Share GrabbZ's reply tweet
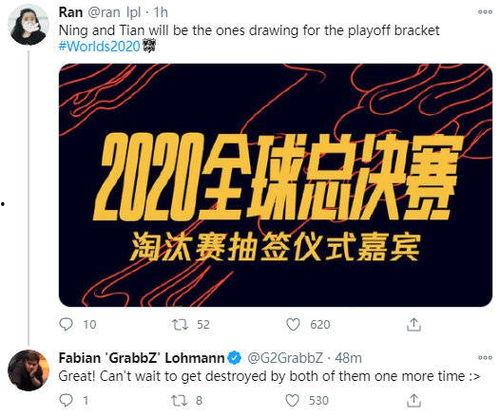This screenshot has height=417, width=500. tap(414, 400)
